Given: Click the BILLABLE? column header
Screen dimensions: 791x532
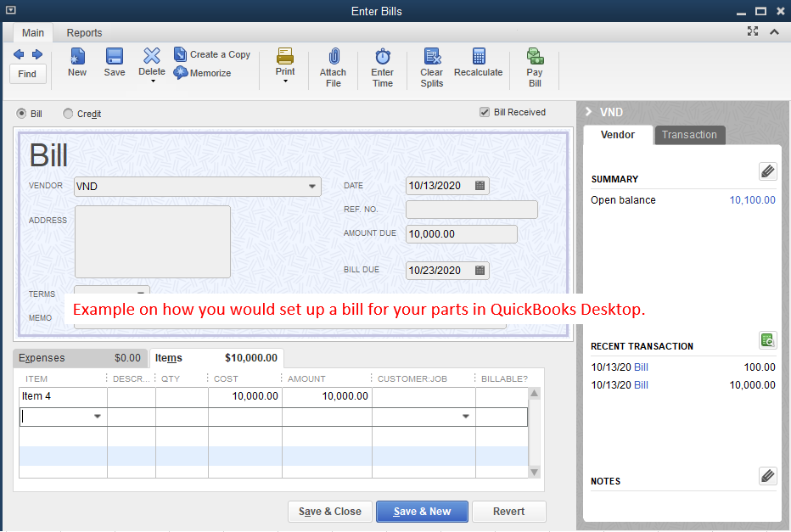Looking at the screenshot, I should (504, 378).
